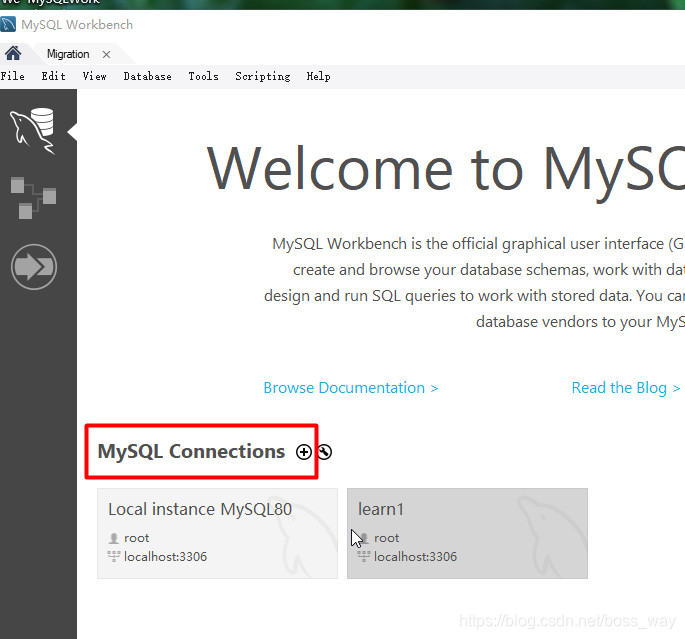
Task: Open the Help menu
Action: (x=318, y=76)
